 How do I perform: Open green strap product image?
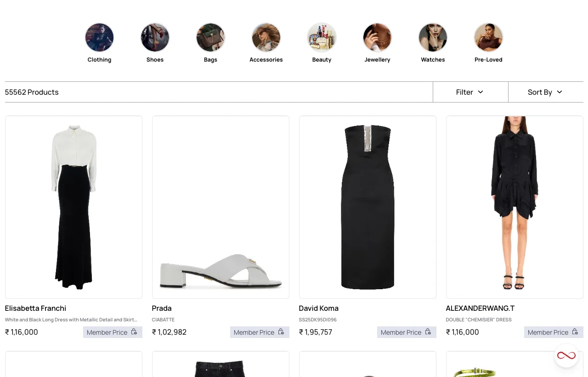coord(514,364)
